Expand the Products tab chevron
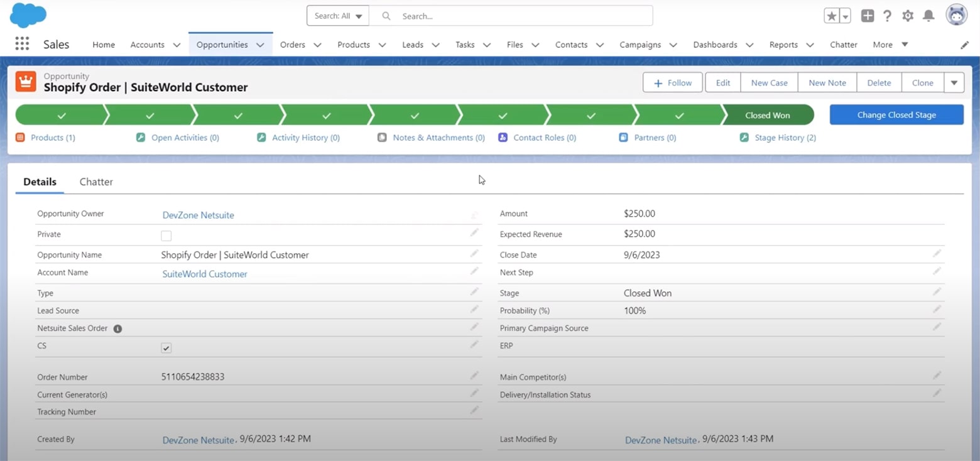Viewport: 980px width, 461px height. pyautogui.click(x=382, y=45)
